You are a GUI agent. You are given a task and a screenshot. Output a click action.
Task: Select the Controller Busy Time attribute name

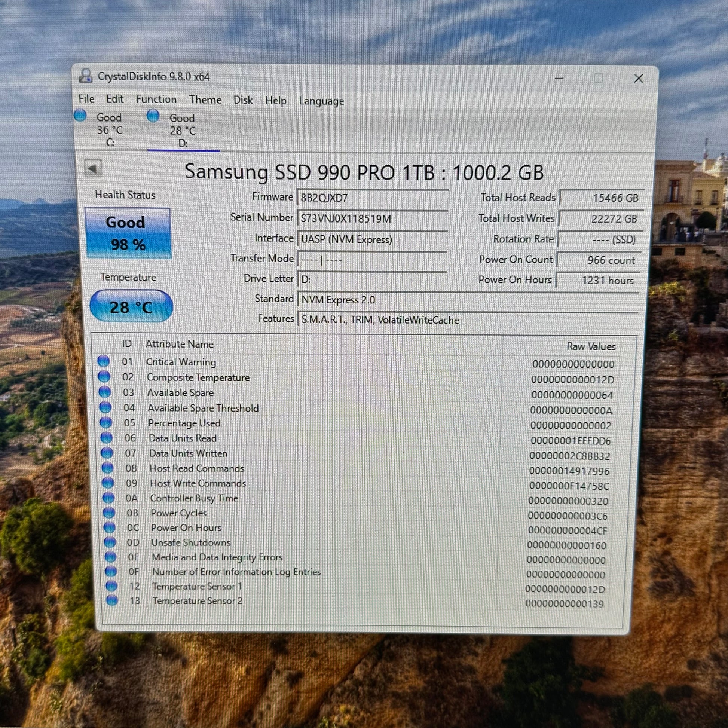click(x=194, y=498)
